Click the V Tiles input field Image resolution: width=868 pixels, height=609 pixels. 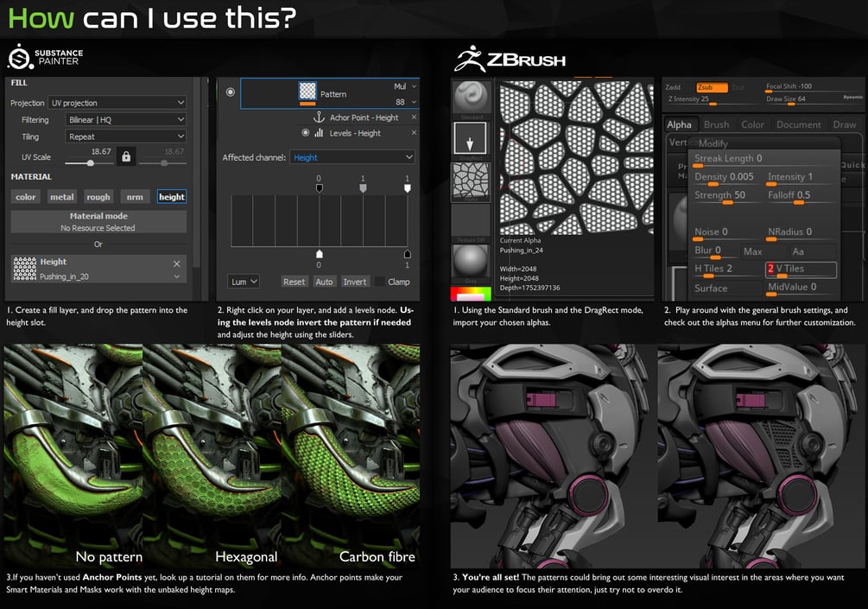click(801, 269)
